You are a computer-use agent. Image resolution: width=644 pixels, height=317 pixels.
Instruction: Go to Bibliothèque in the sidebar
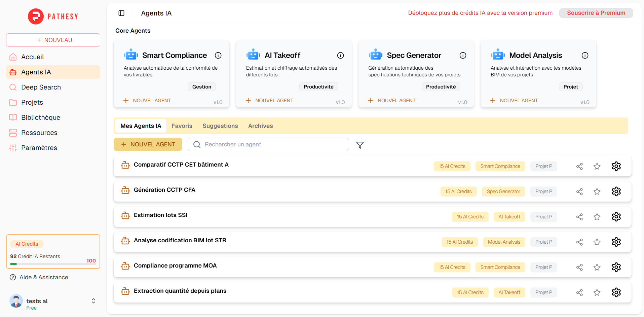[x=53, y=117]
